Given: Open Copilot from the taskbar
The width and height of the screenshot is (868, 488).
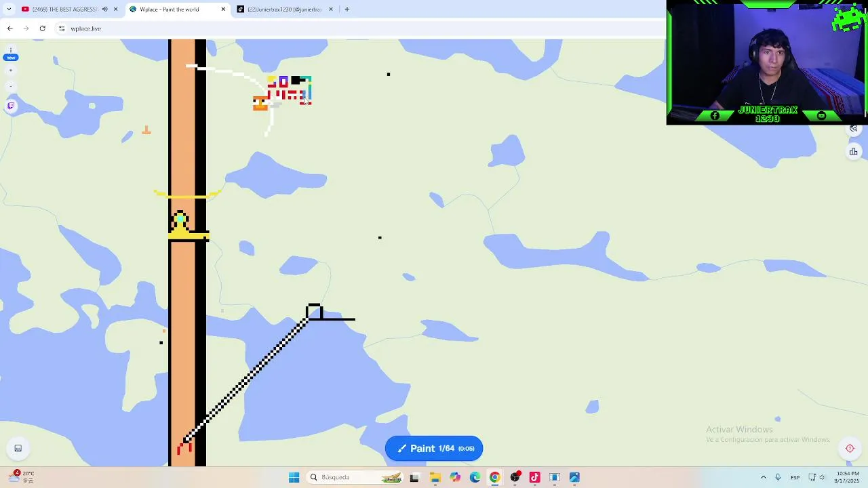Looking at the screenshot, I should 454,477.
